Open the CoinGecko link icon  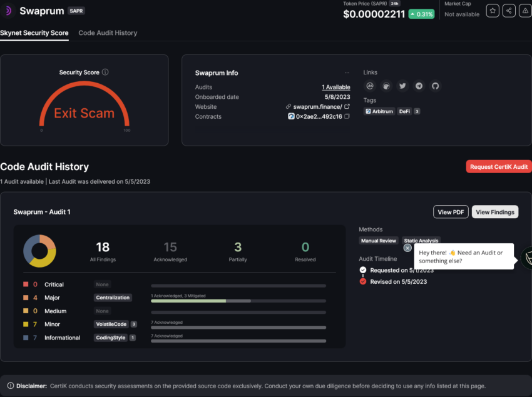[x=386, y=86]
